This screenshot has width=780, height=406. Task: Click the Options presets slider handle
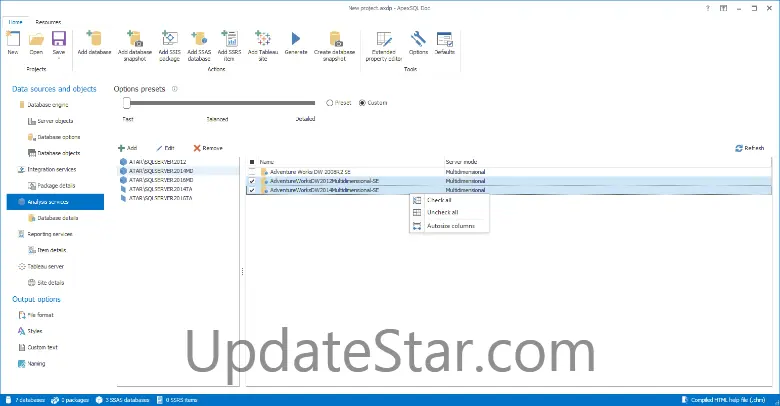[x=127, y=103]
